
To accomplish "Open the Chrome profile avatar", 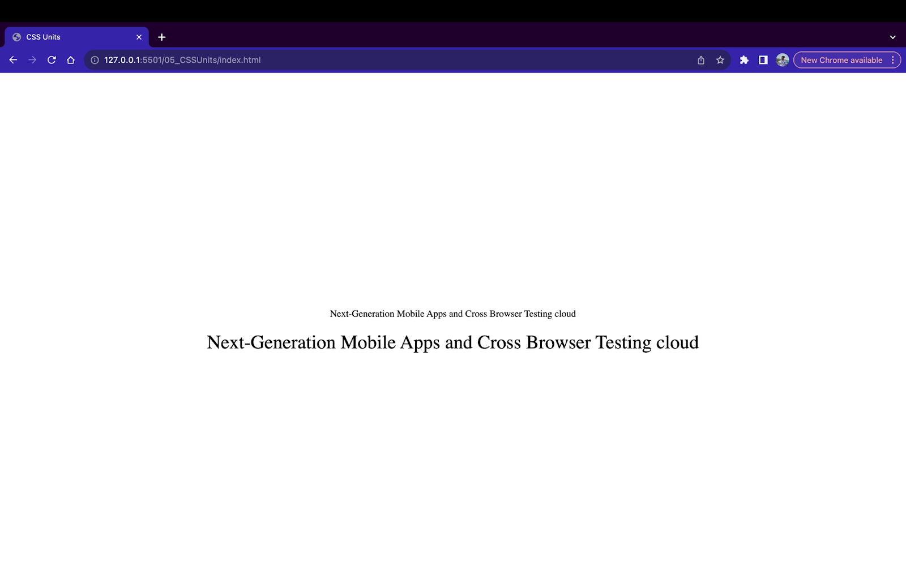I will (x=783, y=60).
